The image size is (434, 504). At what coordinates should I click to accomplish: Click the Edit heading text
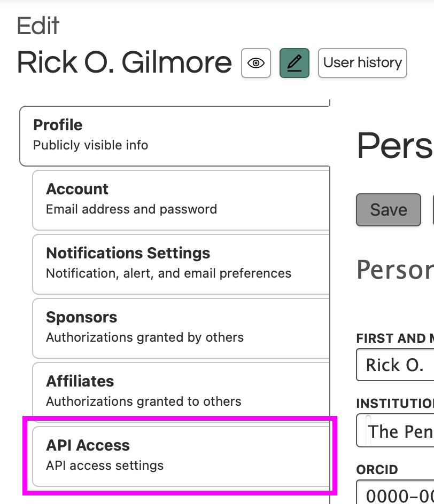point(38,26)
